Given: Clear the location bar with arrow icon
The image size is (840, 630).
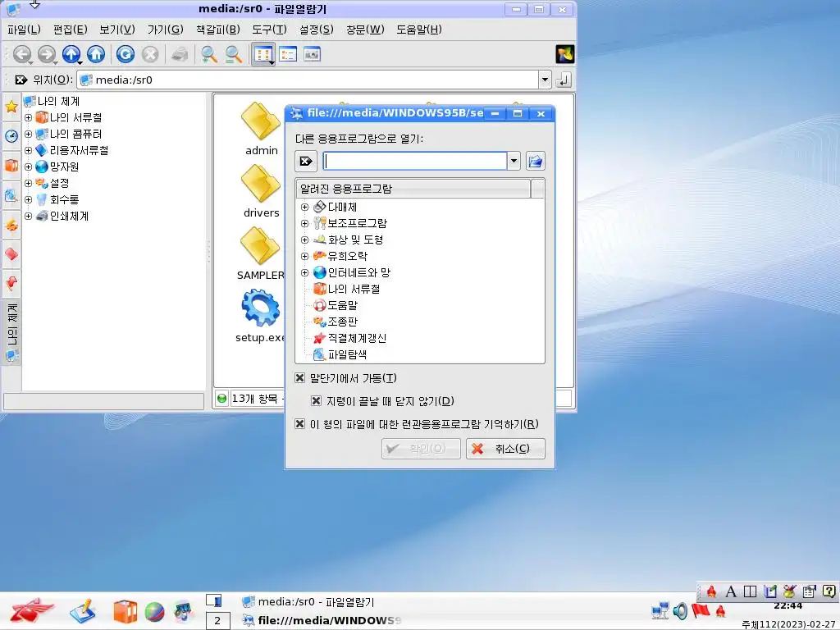Looking at the screenshot, I should pos(21,80).
